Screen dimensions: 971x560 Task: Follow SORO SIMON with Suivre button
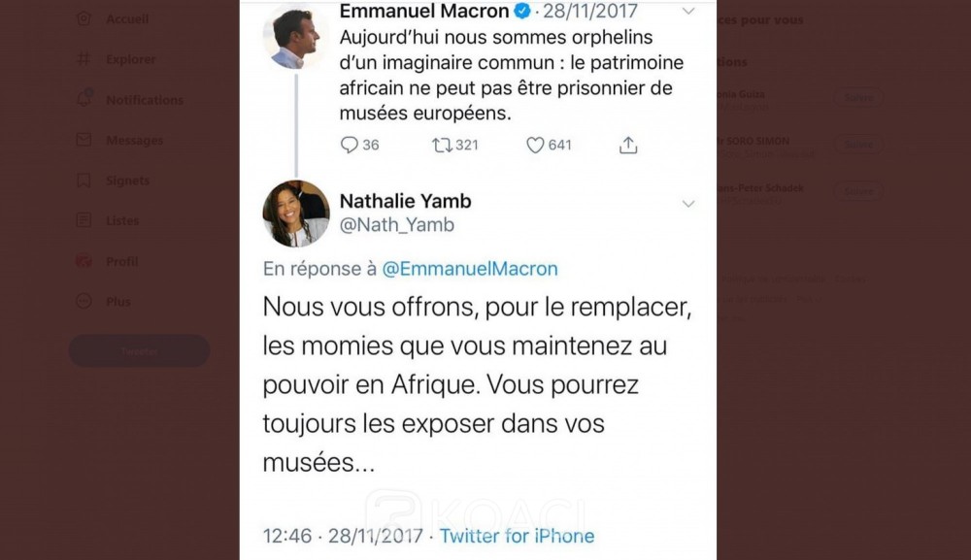[x=857, y=144]
